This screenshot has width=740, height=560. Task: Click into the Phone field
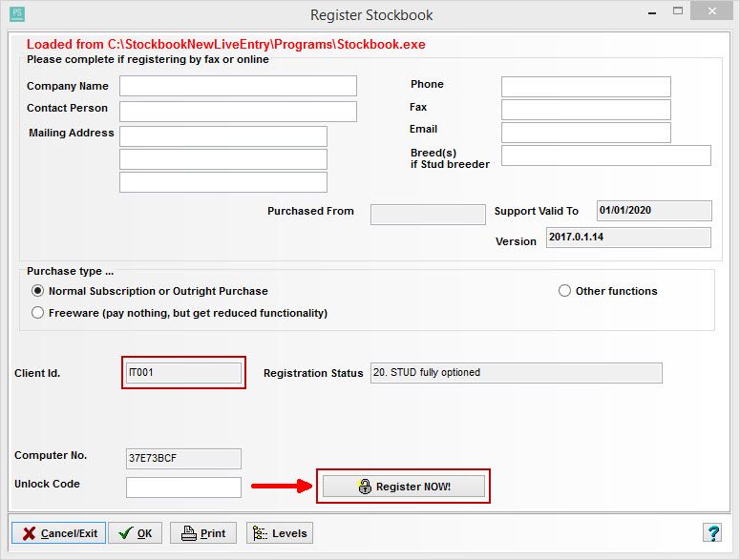[x=585, y=87]
